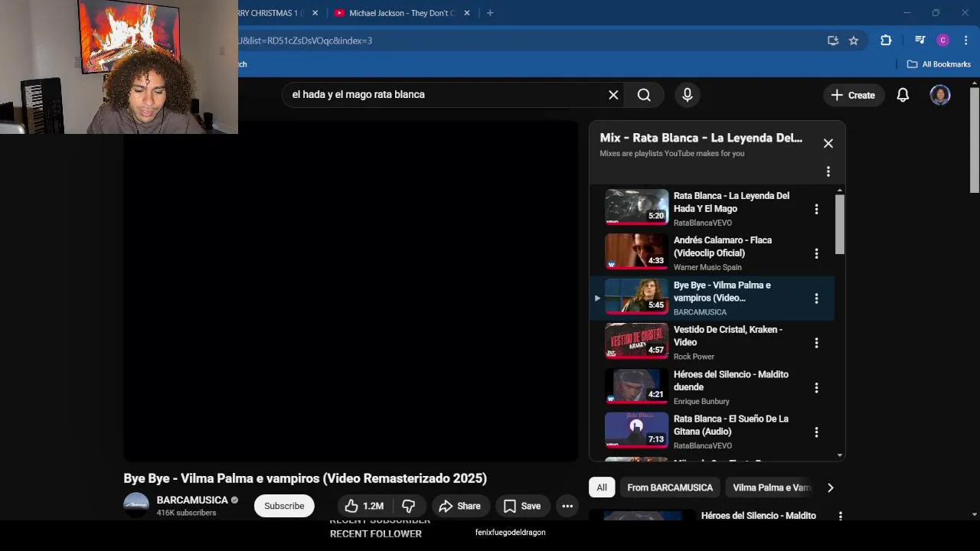Image resolution: width=980 pixels, height=551 pixels.
Task: Click the video title Bye Bye text
Action: click(305, 478)
